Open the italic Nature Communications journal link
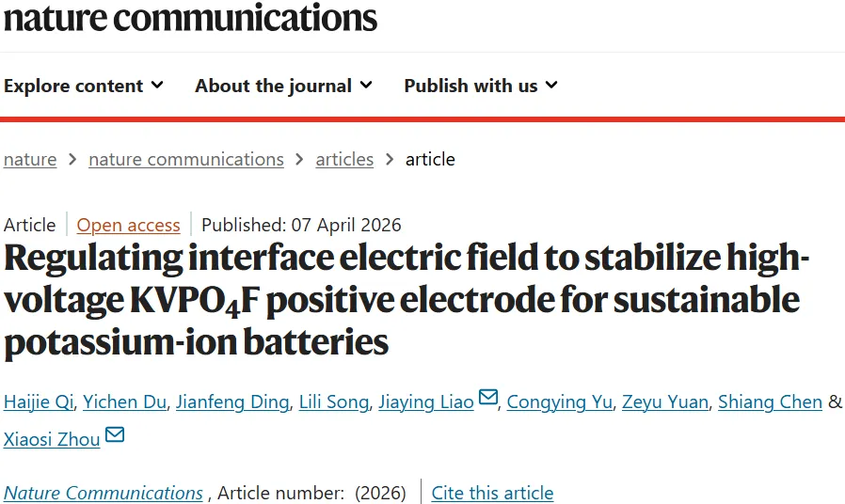The width and height of the screenshot is (845, 504). 104,494
